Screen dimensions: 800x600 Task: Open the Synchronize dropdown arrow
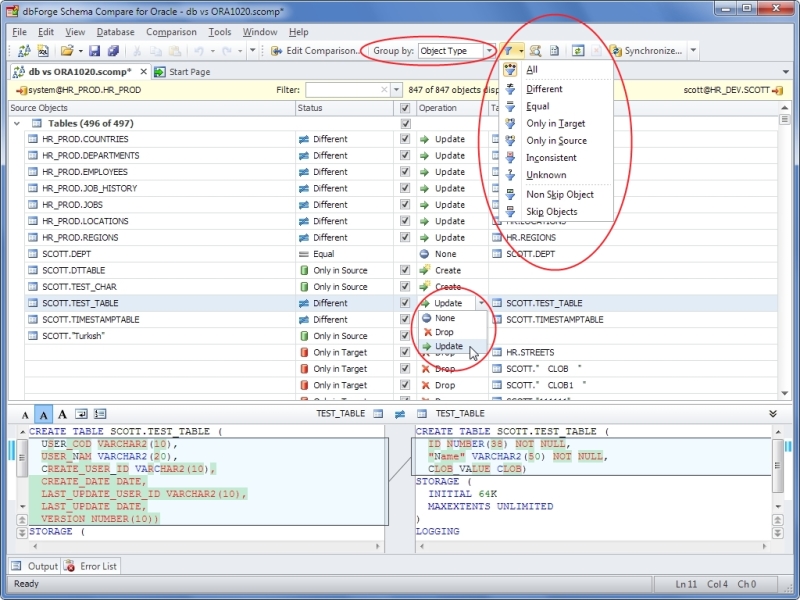coord(693,51)
